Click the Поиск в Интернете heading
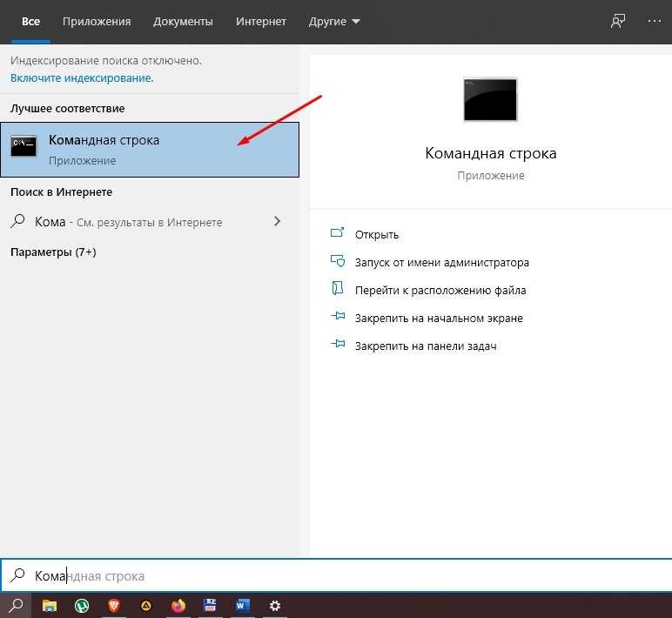 [61, 192]
